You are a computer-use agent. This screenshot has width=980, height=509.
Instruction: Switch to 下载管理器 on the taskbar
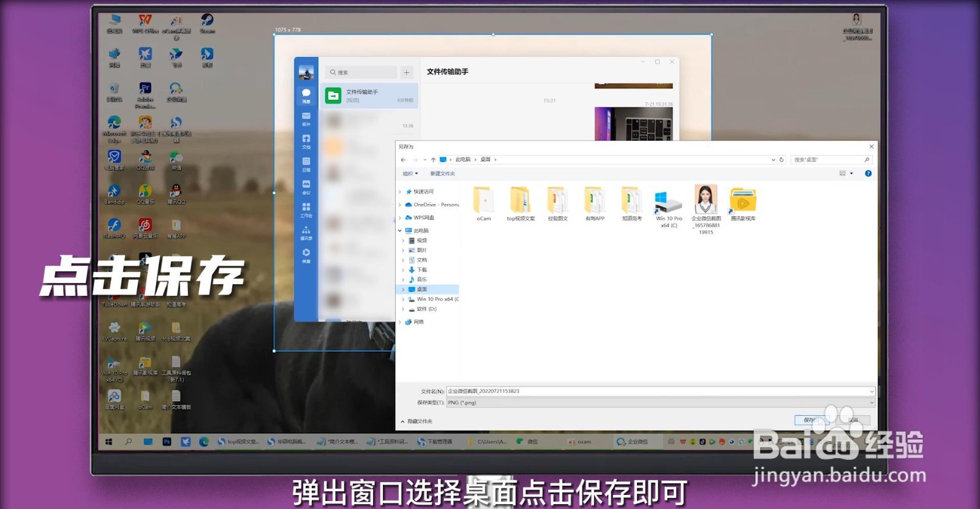click(434, 442)
